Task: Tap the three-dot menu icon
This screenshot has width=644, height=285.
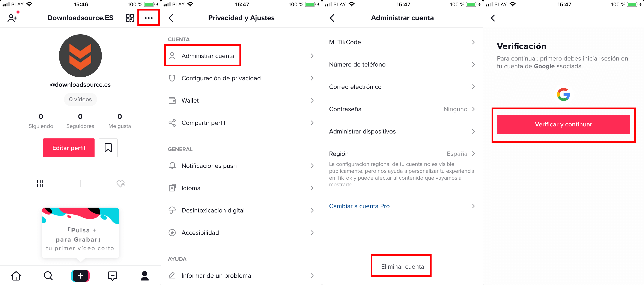Action: click(x=149, y=18)
